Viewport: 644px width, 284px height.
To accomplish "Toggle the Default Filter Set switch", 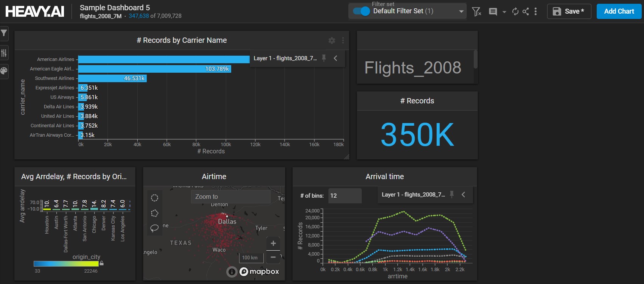I will pyautogui.click(x=361, y=11).
